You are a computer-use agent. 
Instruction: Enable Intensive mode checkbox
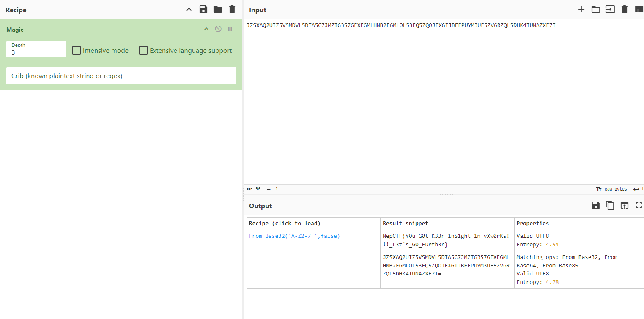click(x=77, y=51)
